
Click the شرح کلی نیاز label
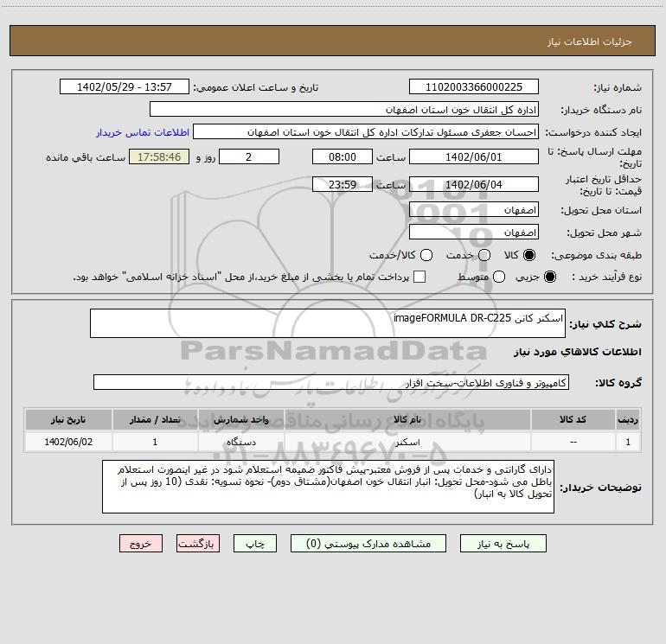(x=605, y=324)
